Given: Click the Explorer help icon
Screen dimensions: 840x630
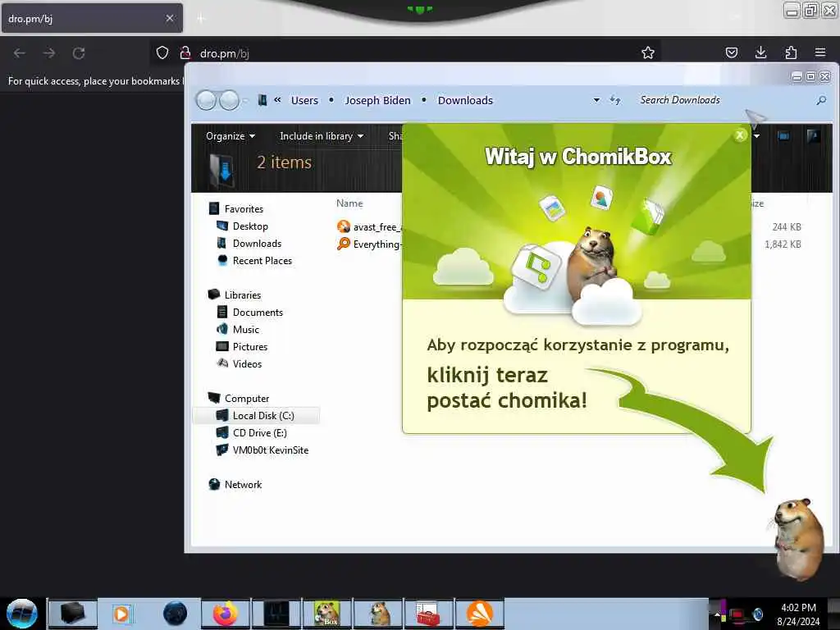Looking at the screenshot, I should click(813, 136).
